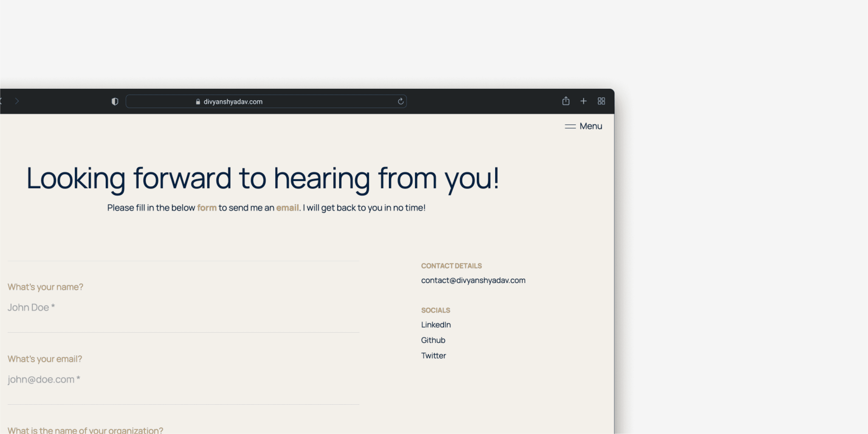Click the email field john@doe.com
Image resolution: width=868 pixels, height=434 pixels.
[183, 379]
